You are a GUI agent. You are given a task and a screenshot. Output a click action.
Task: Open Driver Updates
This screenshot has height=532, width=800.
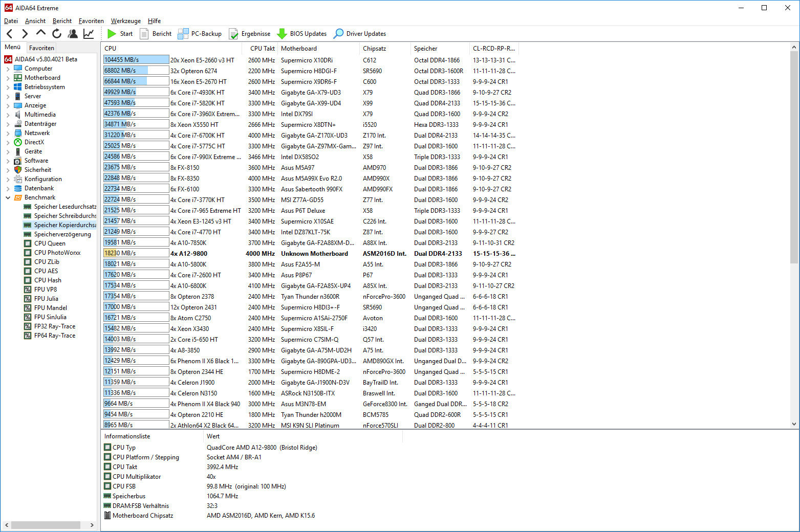(359, 34)
